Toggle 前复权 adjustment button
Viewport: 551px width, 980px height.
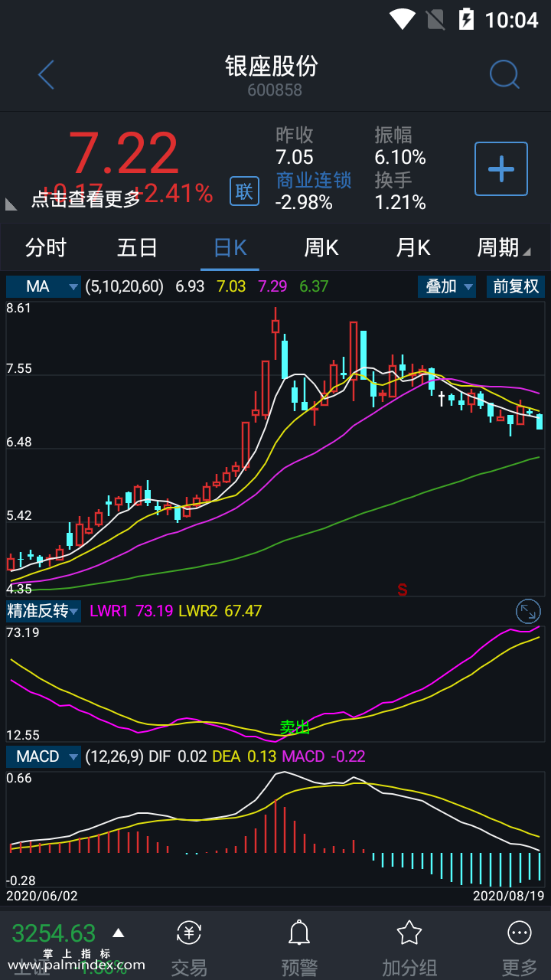pos(516,286)
